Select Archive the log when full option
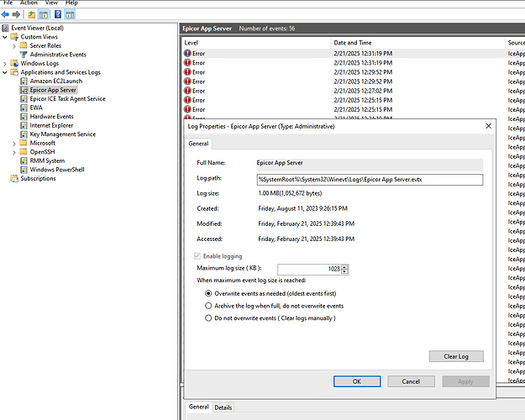 tap(208, 306)
